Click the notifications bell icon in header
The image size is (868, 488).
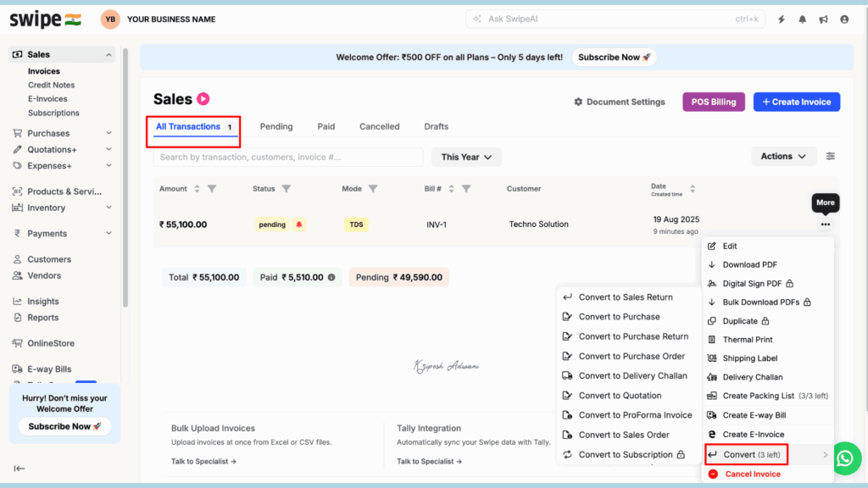(802, 19)
